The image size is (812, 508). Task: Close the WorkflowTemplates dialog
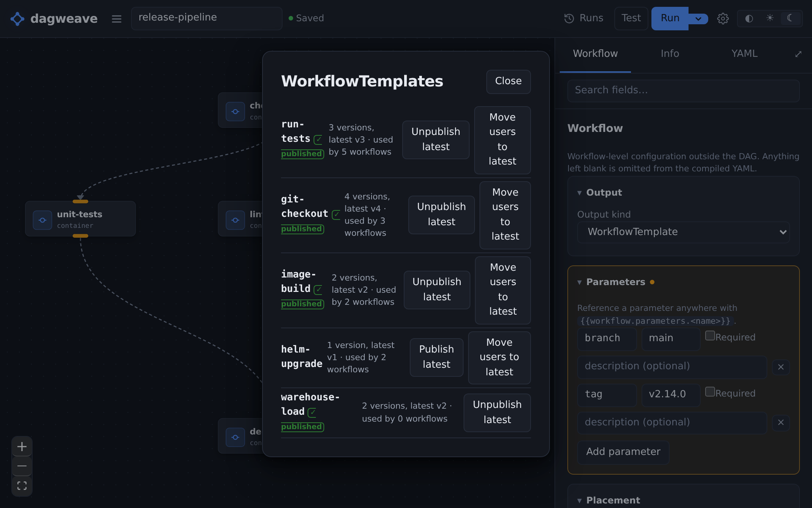point(508,82)
